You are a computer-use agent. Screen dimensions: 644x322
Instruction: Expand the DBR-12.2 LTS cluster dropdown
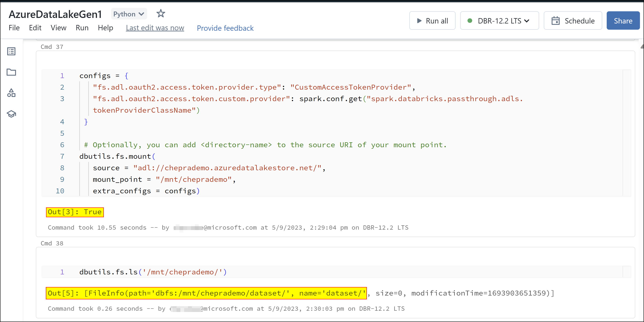(527, 21)
